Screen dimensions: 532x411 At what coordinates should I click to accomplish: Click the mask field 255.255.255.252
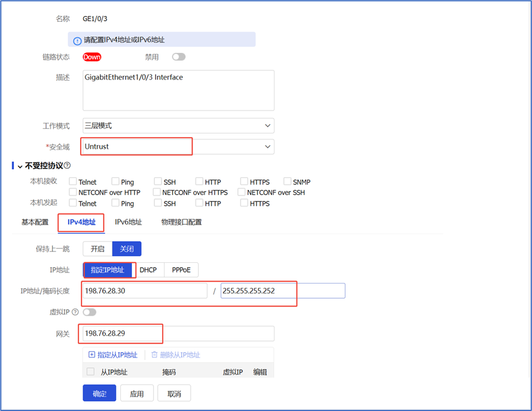(x=283, y=291)
